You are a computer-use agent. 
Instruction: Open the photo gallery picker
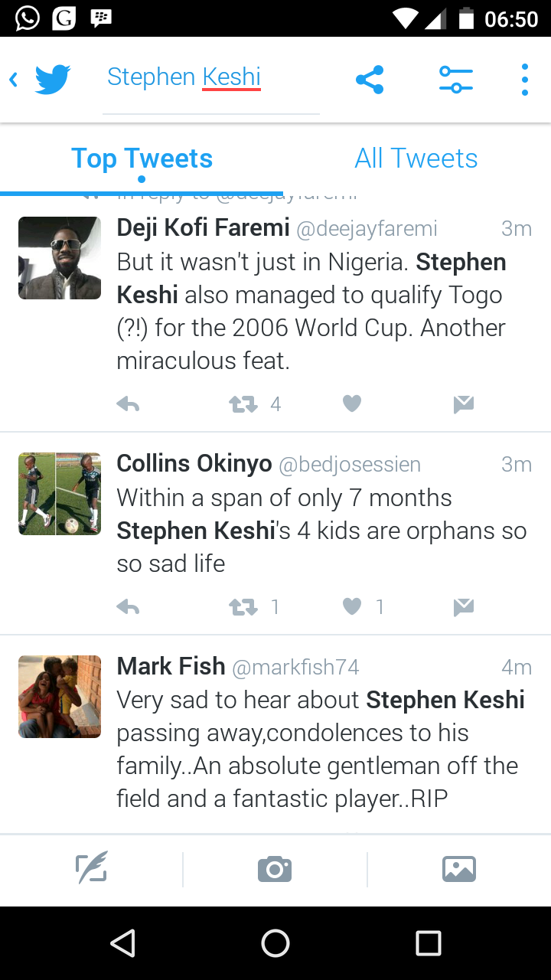pos(458,869)
